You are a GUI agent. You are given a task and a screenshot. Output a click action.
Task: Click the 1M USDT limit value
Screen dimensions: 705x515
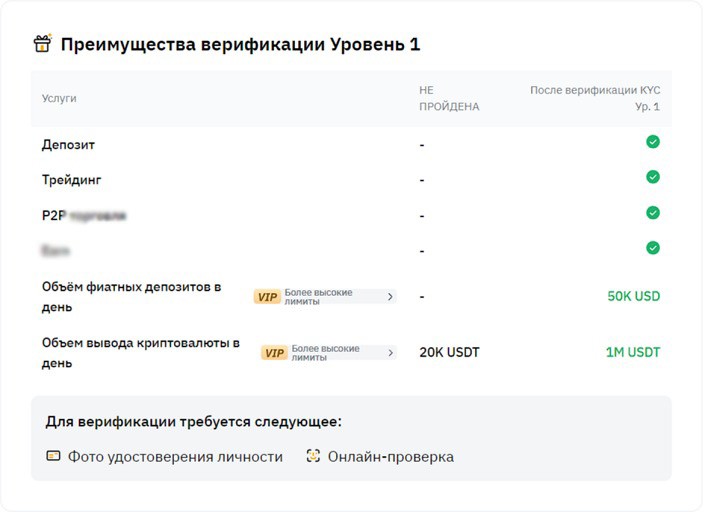[633, 352]
